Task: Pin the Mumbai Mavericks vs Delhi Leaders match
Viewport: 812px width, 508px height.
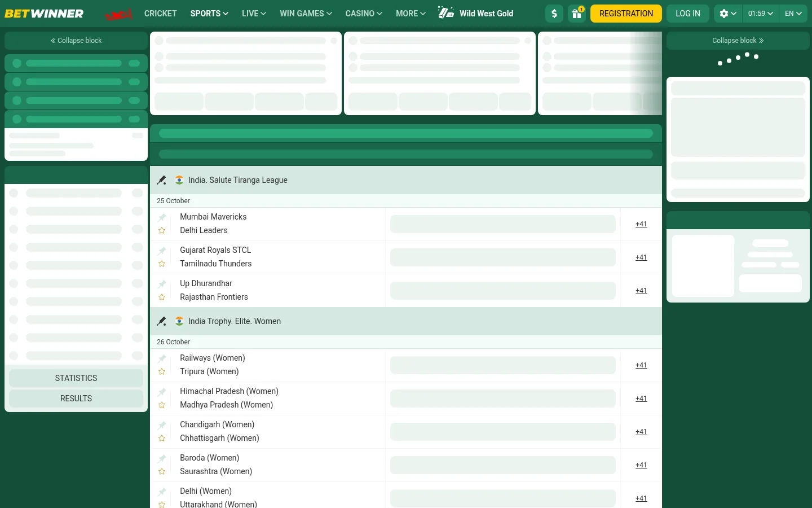Action: coord(162,217)
